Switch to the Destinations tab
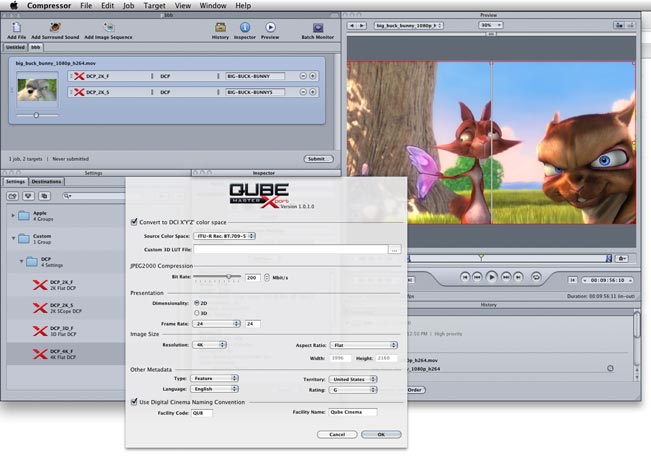651x459 pixels. click(x=46, y=181)
